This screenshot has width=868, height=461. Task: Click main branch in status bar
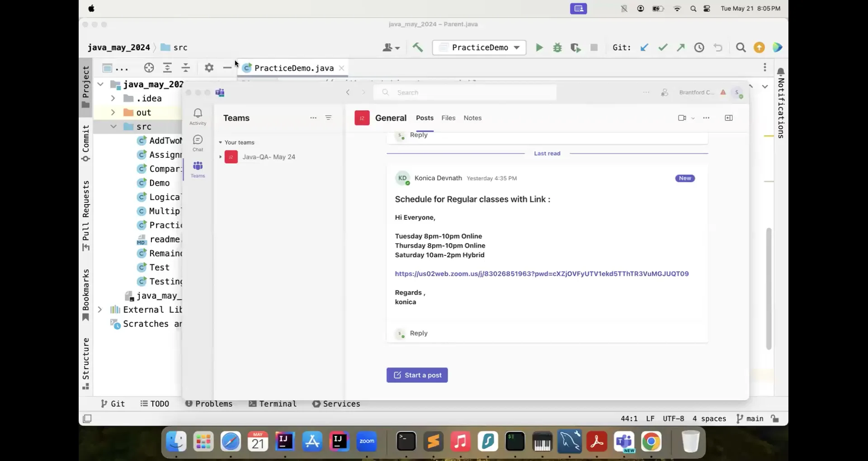(750, 419)
